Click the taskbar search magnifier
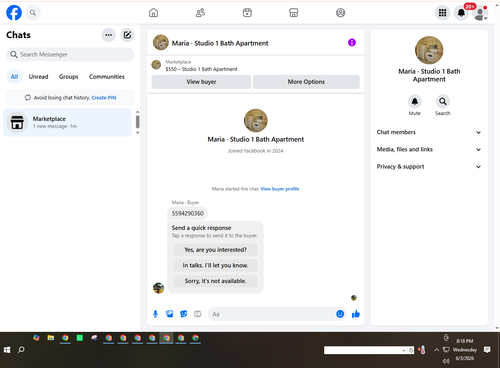The height and width of the screenshot is (368, 500). (21, 350)
